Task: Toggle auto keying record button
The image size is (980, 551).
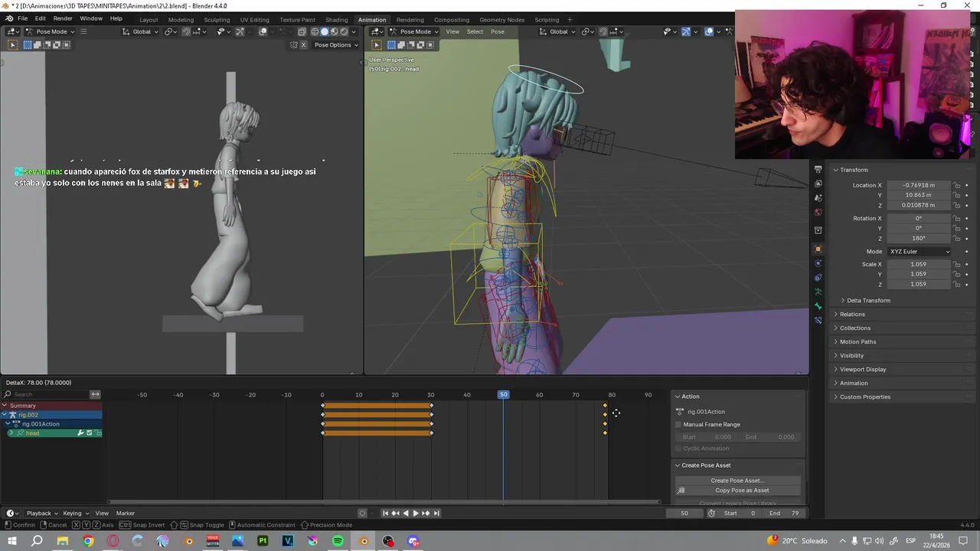Action: tap(363, 514)
